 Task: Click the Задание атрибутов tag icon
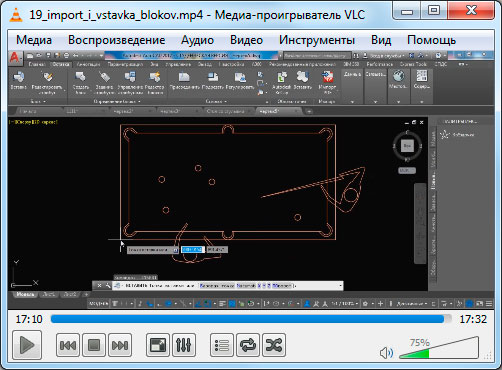pyautogui.click(x=105, y=83)
